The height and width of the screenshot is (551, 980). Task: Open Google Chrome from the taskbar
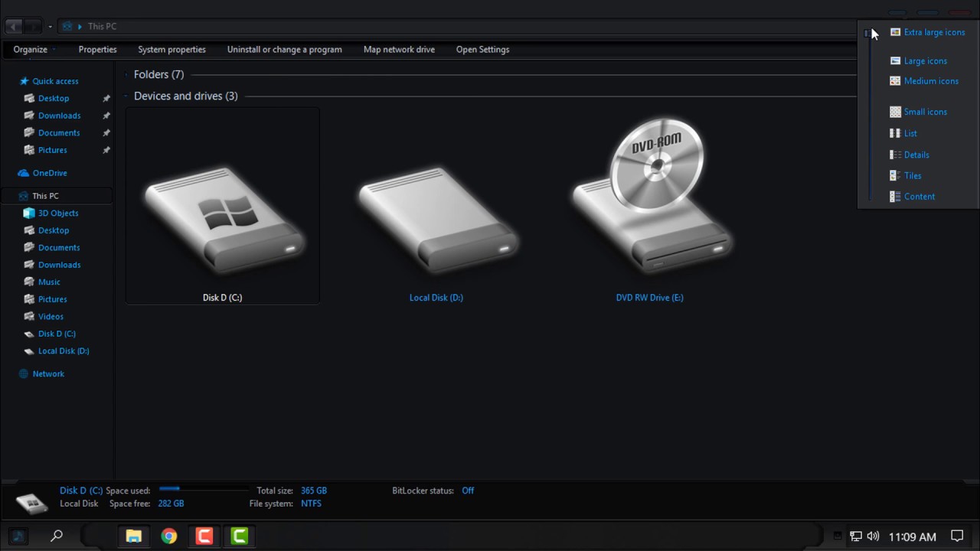pyautogui.click(x=168, y=536)
